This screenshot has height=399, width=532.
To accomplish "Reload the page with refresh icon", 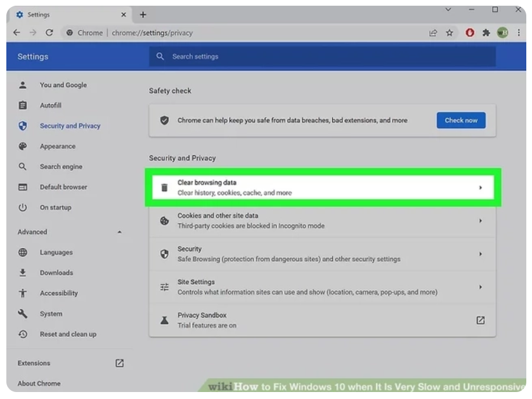I will tap(49, 33).
